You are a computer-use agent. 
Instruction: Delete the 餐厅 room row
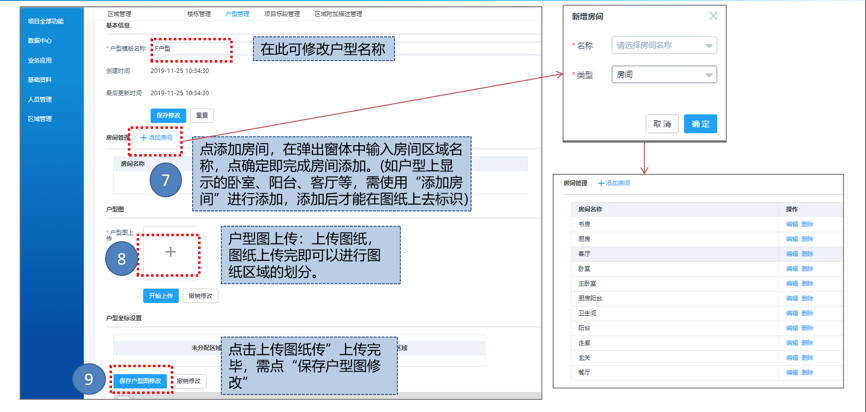[x=807, y=373]
